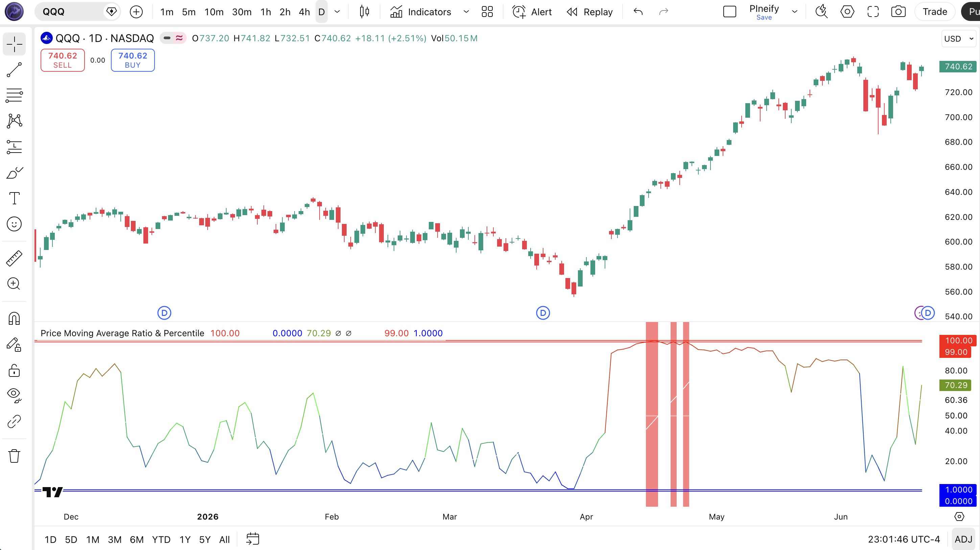Open the Fibonacci retracement tools
The width and height of the screenshot is (980, 550).
(14, 95)
